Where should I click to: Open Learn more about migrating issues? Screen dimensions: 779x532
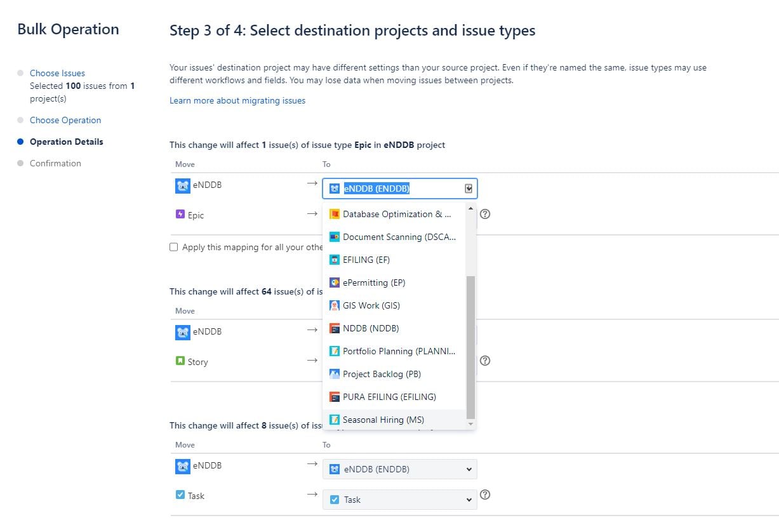237,100
